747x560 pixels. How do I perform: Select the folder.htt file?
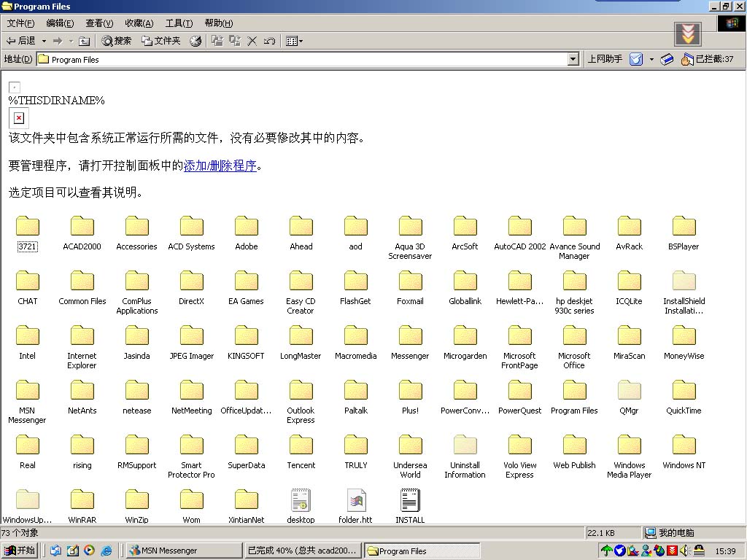tap(355, 507)
